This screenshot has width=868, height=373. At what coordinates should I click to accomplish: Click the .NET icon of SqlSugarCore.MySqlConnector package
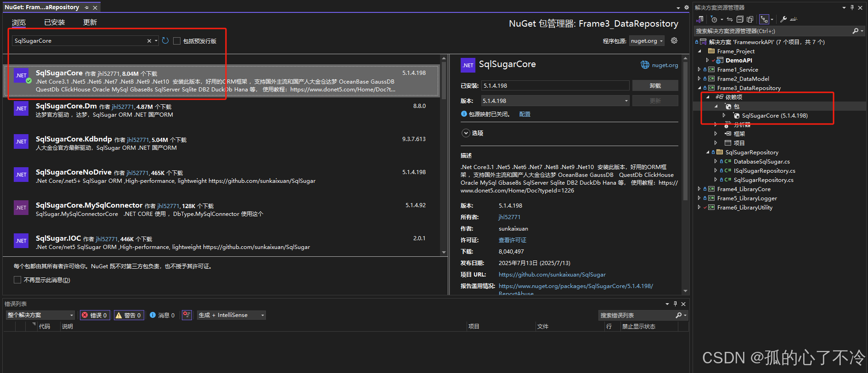21,208
